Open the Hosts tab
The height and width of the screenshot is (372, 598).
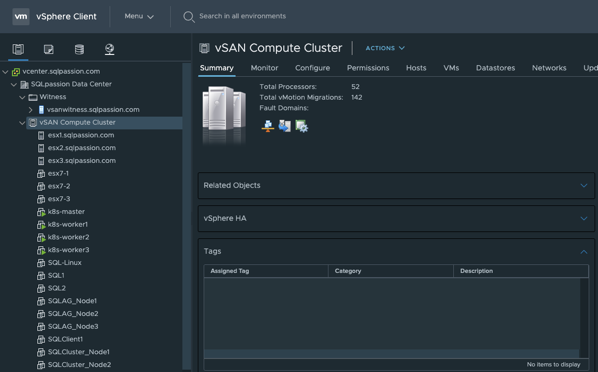(x=416, y=68)
